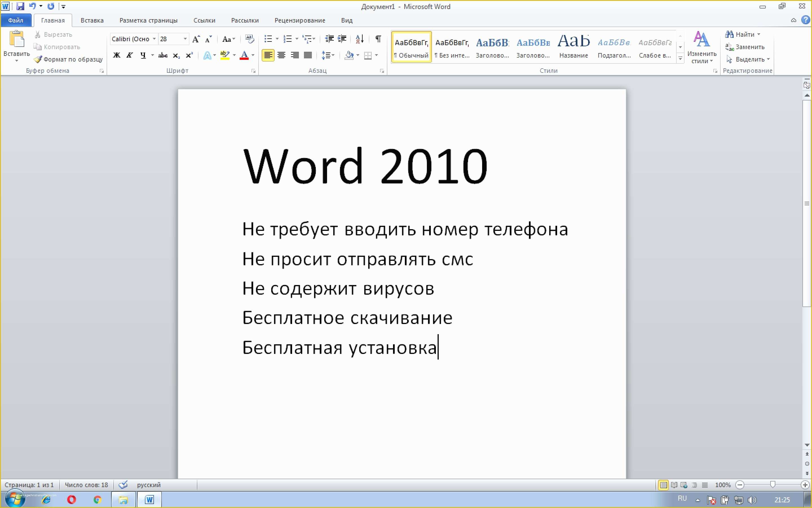Apply the Обычный style
This screenshot has width=812, height=508.
[x=411, y=47]
